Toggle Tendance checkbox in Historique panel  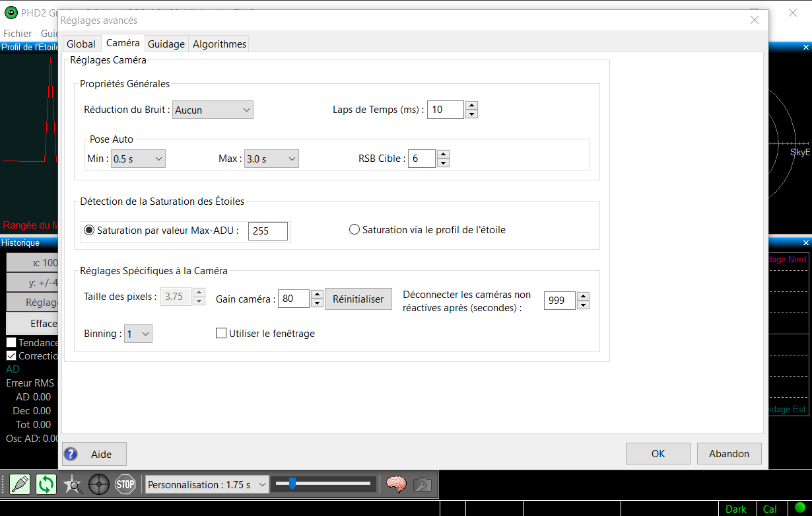click(11, 342)
